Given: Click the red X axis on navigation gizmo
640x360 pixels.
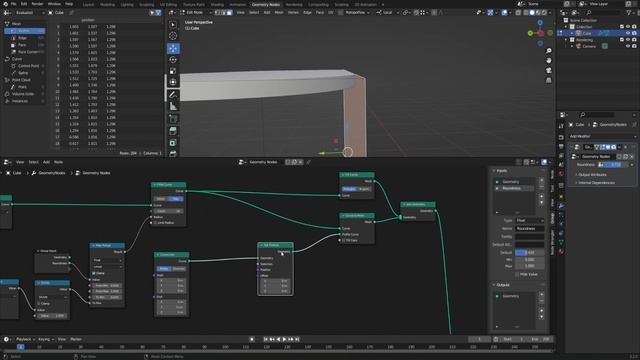Looking at the screenshot, I should pos(540,33).
